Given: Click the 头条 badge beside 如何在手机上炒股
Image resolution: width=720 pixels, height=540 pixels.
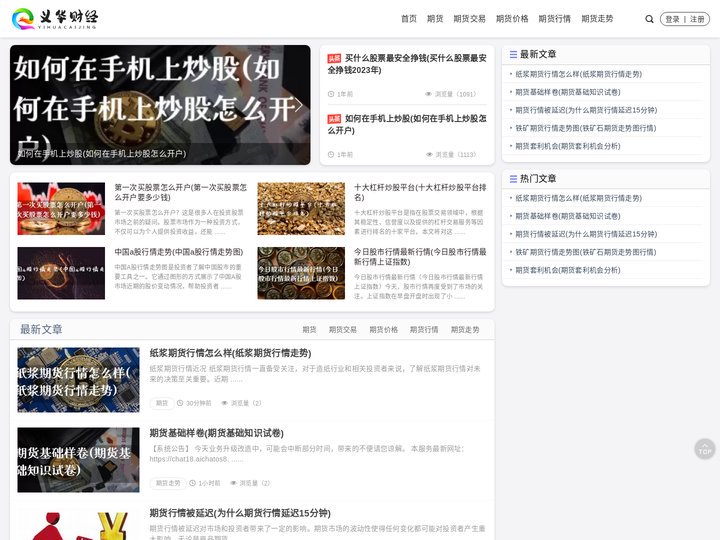Looking at the screenshot, I should click(x=334, y=119).
